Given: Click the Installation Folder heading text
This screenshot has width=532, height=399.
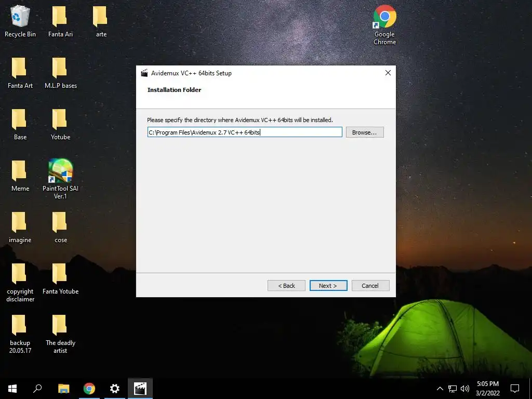Looking at the screenshot, I should tap(174, 90).
